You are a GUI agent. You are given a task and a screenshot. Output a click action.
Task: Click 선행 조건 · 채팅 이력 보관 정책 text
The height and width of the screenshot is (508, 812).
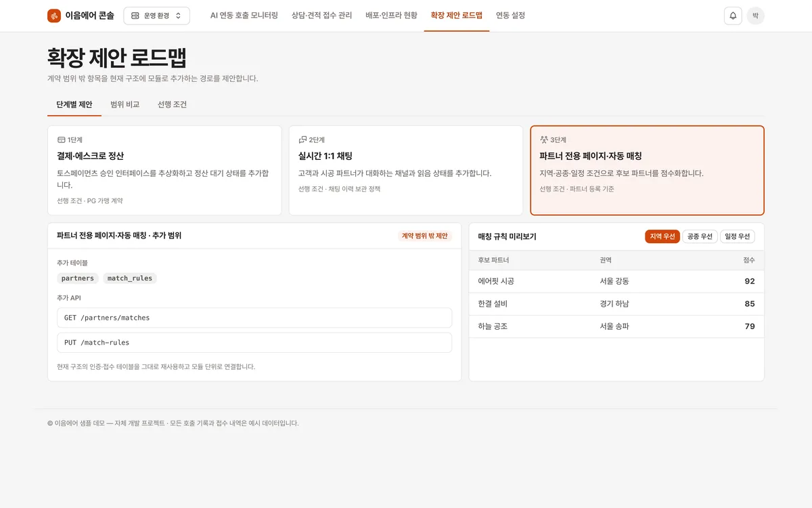click(339, 189)
